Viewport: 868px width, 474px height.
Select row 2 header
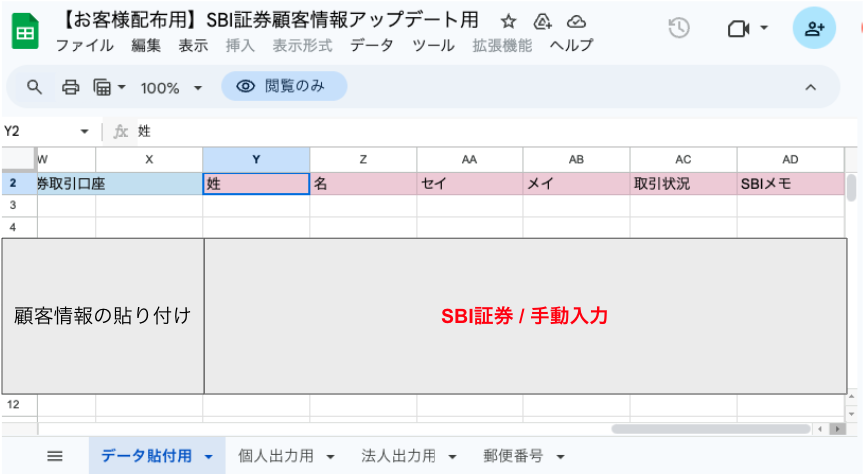tap(19, 183)
